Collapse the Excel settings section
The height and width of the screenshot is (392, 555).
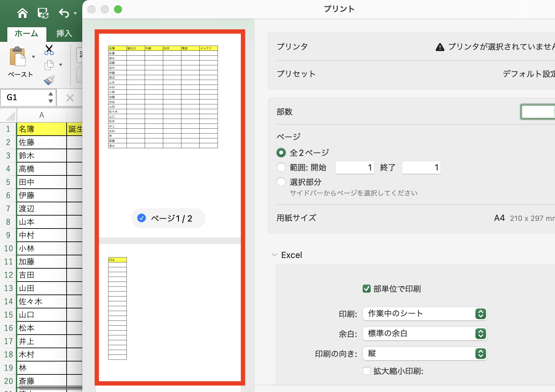(274, 255)
